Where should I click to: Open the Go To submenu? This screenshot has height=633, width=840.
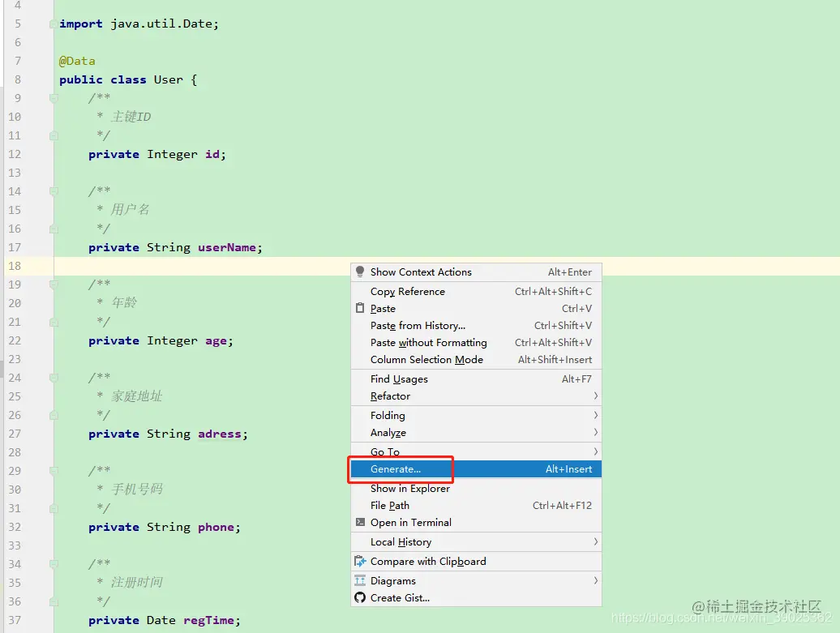click(476, 451)
